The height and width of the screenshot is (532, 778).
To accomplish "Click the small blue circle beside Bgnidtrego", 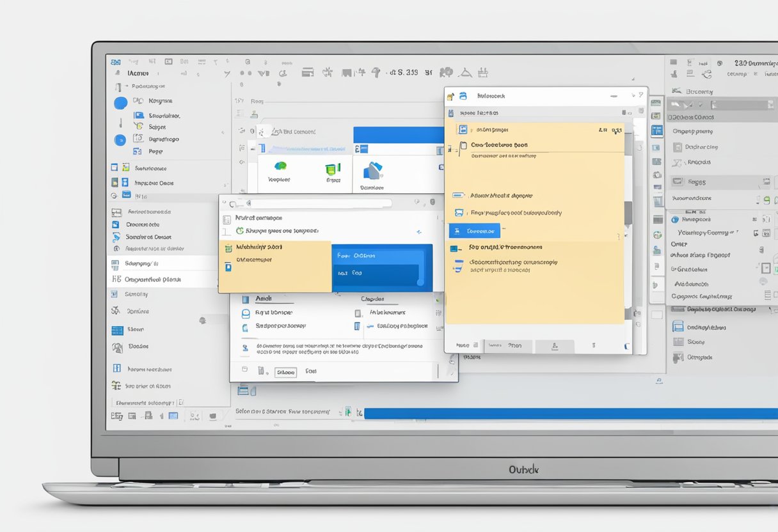I will pyautogui.click(x=120, y=140).
